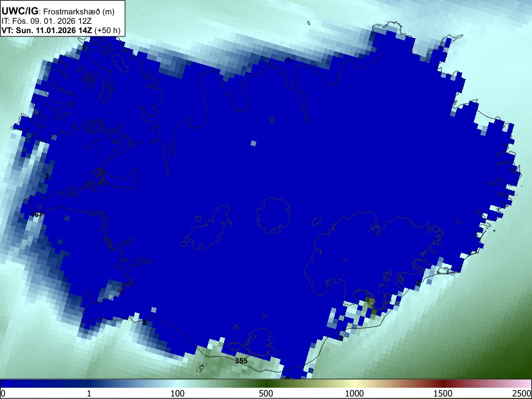Click the '500' tick on the colour scale
This screenshot has height=399, width=532.
tap(266, 393)
